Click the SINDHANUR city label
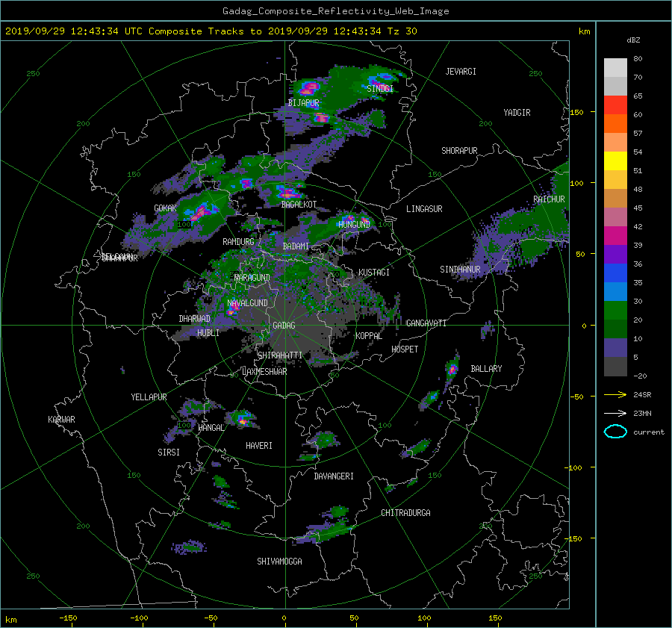The image size is (672, 628). [460, 270]
